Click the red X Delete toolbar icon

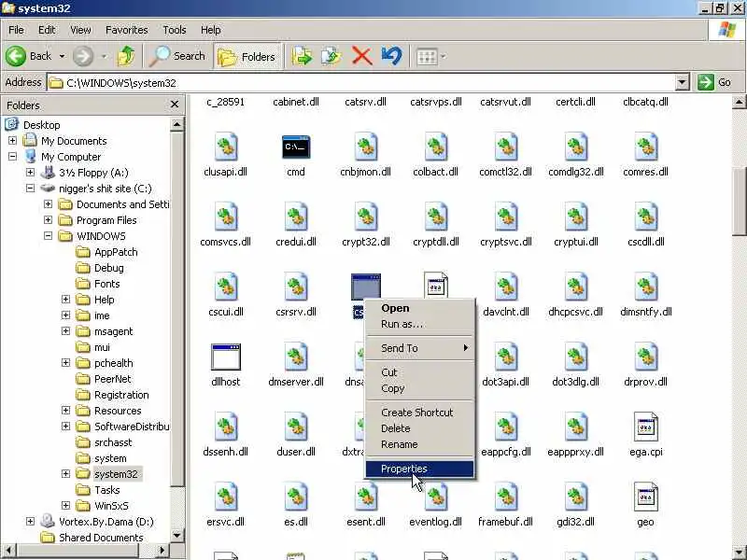tap(361, 56)
